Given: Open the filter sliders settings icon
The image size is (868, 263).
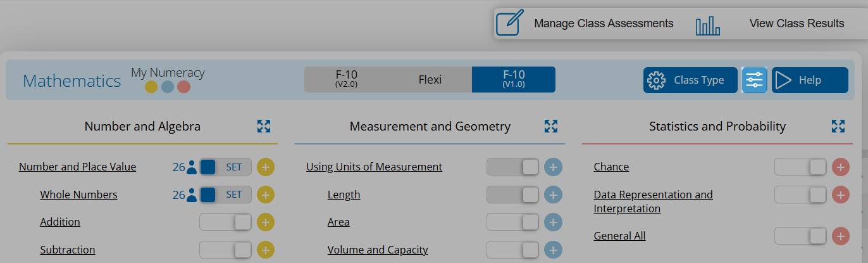Looking at the screenshot, I should tap(754, 80).
